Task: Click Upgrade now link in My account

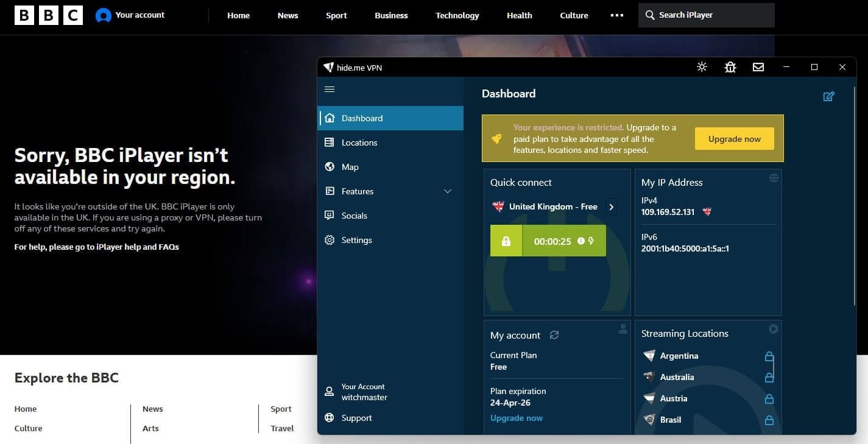Action: point(517,418)
